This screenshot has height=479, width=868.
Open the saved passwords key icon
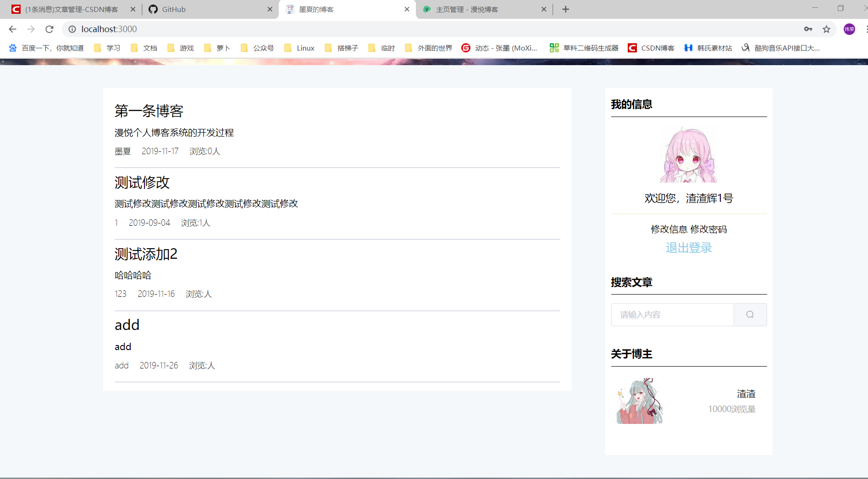pos(808,29)
